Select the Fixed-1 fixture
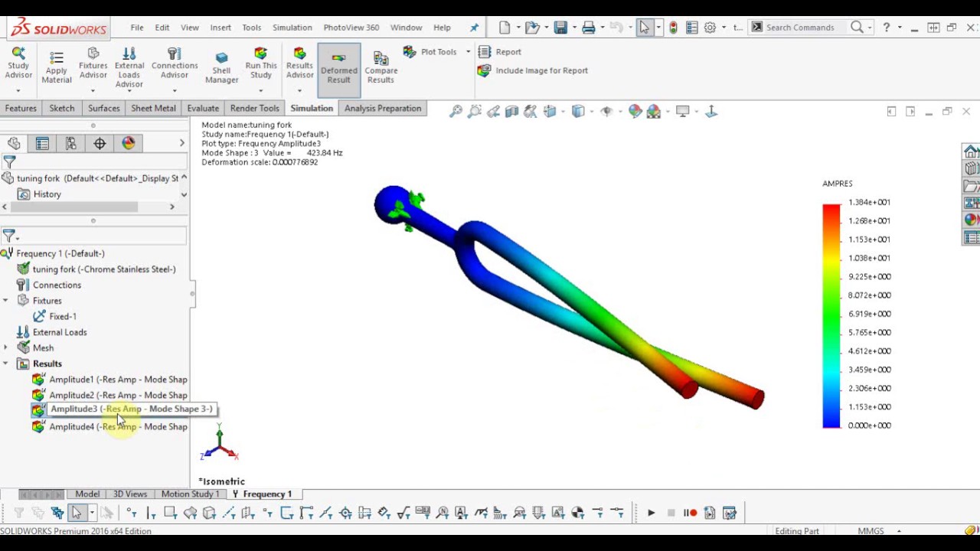Screen dimensions: 980x551 [x=54, y=317]
